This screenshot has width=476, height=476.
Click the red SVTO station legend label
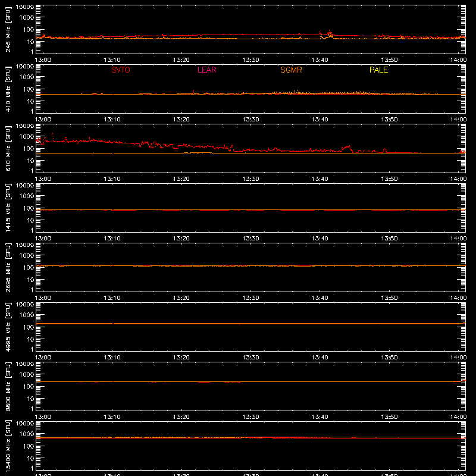121,70
